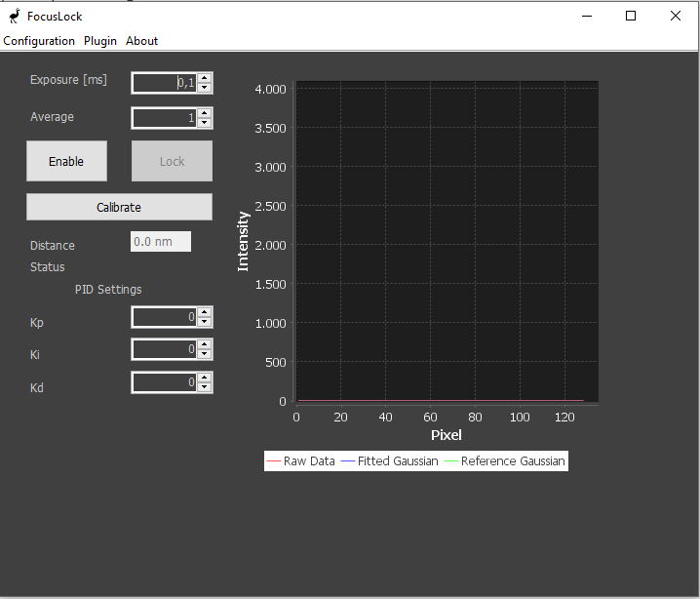Focus the Kd input field
This screenshot has width=700, height=599.
point(165,382)
